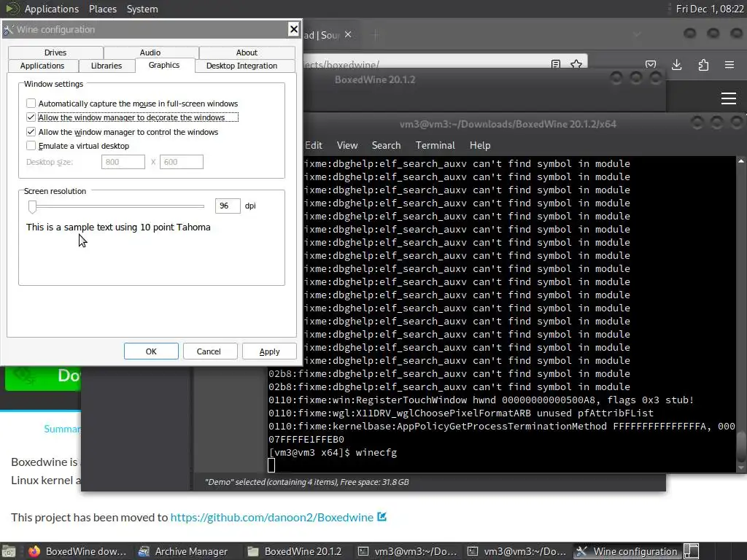Click the terminal scrollbar down arrow
747x560 pixels.
(x=741, y=468)
